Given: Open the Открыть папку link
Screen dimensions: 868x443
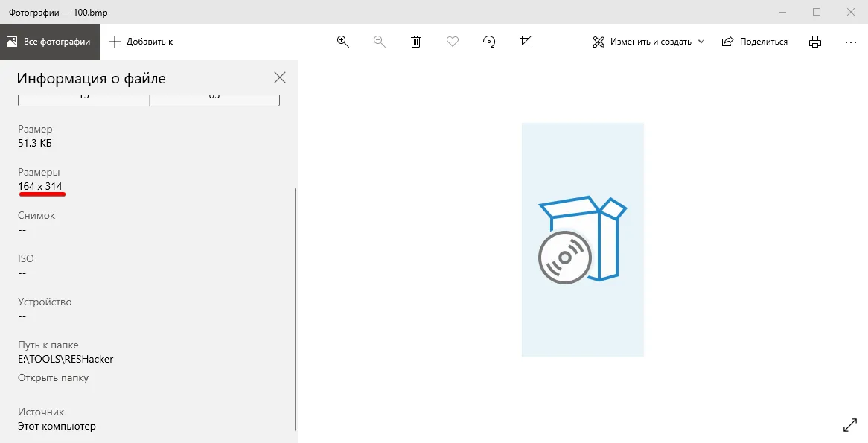Looking at the screenshot, I should [x=53, y=377].
